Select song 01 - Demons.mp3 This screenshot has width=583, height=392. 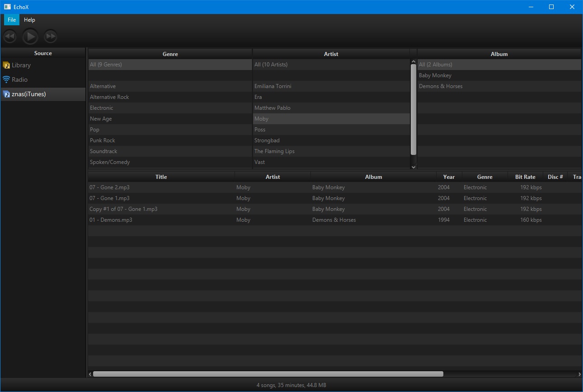334,220
